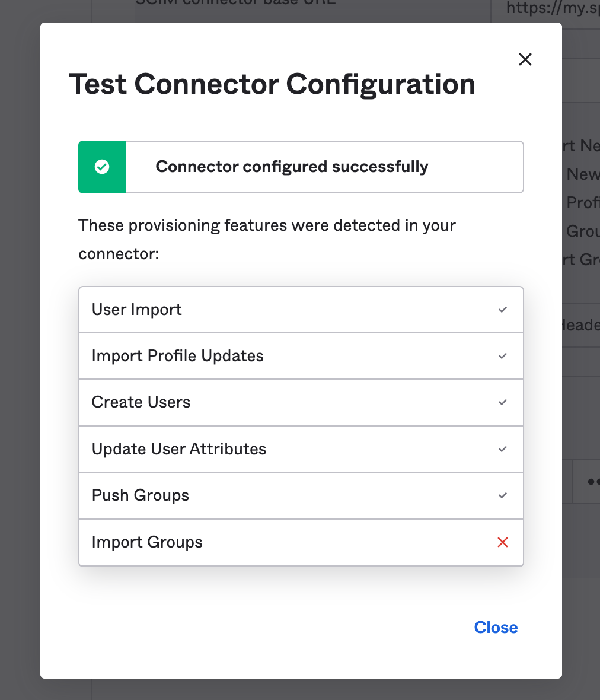
Task: Close the dialog with the X icon
Action: [525, 59]
